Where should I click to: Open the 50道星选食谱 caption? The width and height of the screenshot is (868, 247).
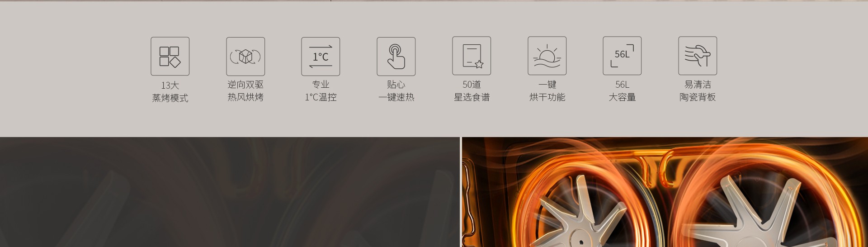click(x=472, y=91)
